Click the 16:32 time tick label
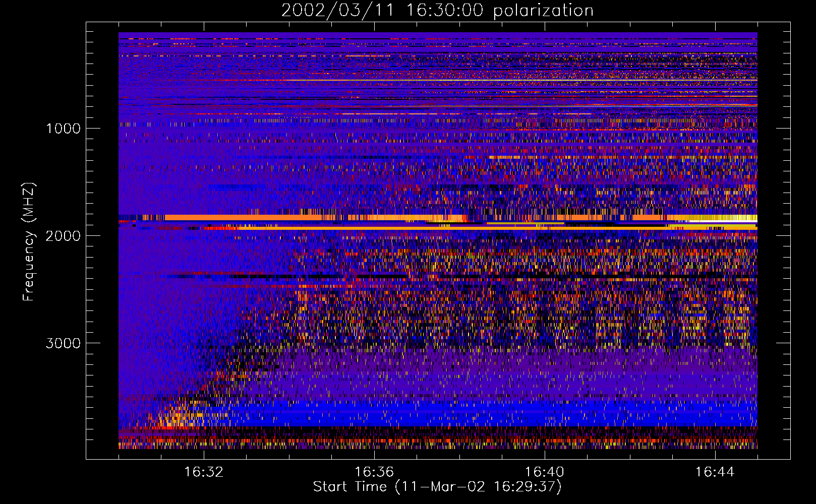 (x=204, y=472)
